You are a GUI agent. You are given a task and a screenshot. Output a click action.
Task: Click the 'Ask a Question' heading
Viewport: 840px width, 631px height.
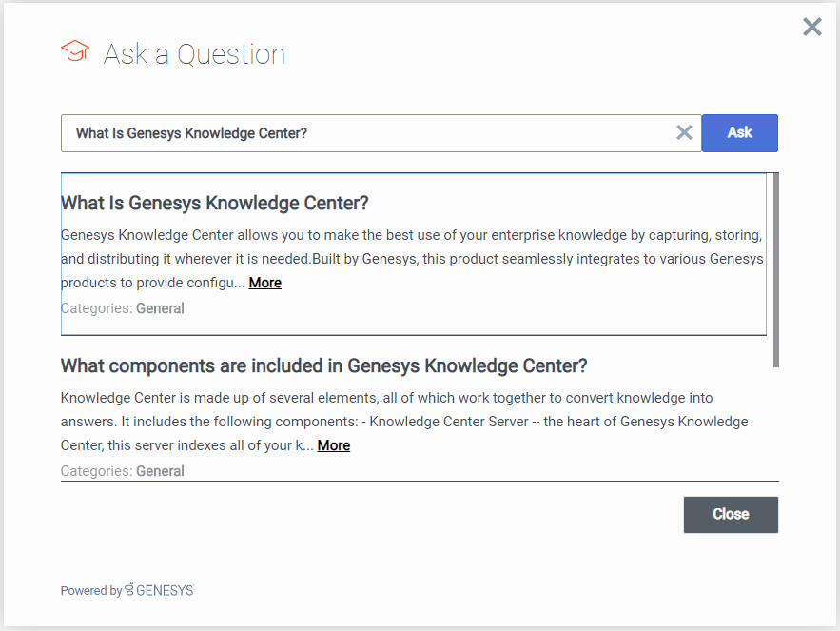(x=194, y=54)
